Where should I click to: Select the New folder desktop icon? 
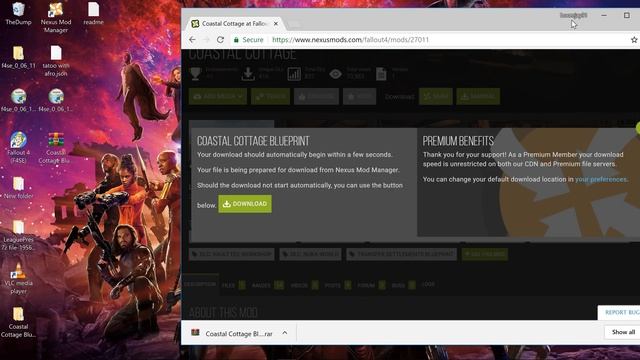coord(18,187)
